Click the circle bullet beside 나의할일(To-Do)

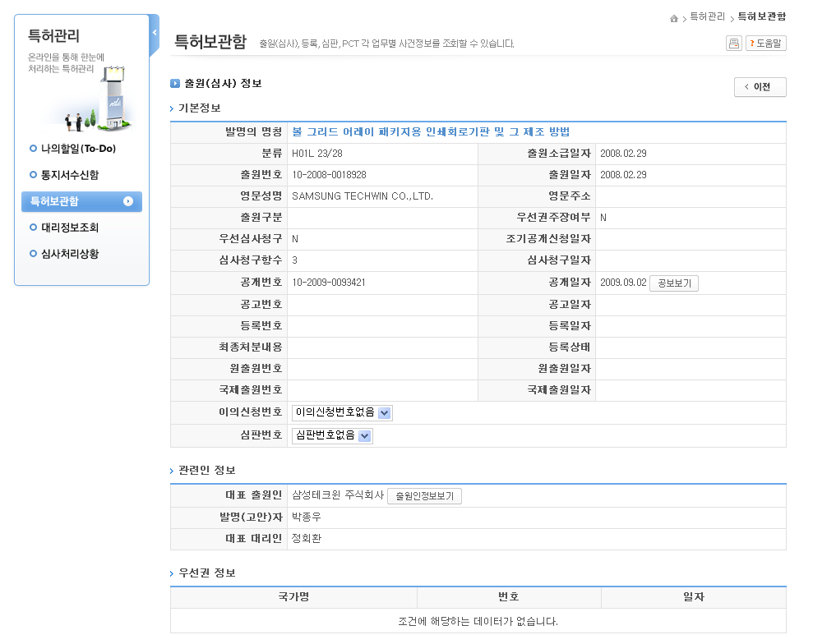[x=33, y=149]
